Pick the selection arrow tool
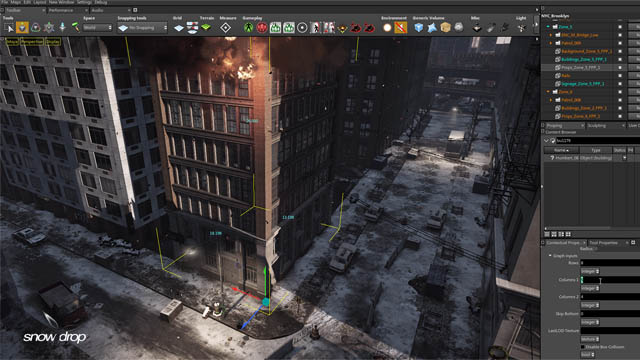640x360 pixels. point(9,28)
